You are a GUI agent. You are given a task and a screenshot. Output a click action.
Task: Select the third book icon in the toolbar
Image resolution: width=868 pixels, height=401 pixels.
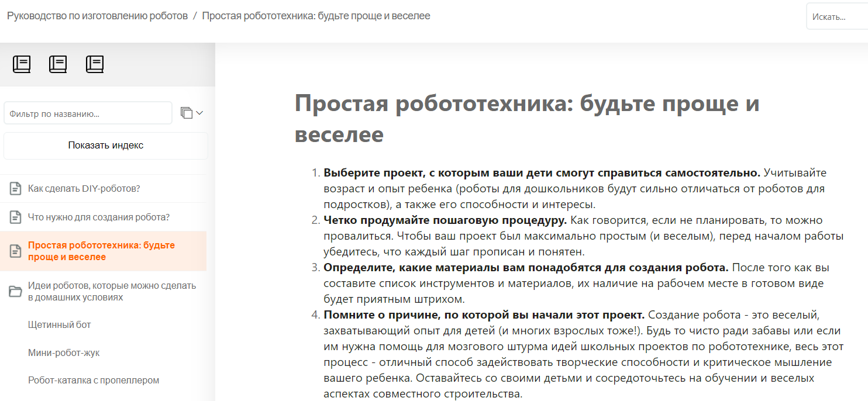95,64
